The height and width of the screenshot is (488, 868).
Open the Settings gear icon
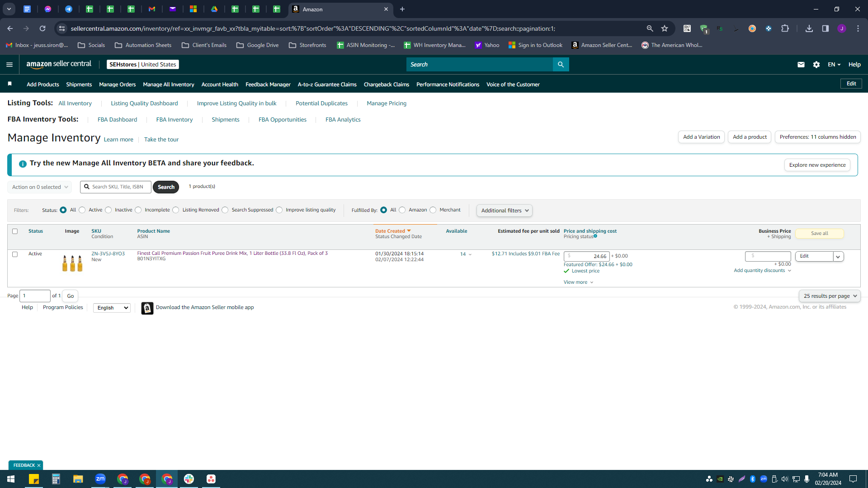coord(816,65)
